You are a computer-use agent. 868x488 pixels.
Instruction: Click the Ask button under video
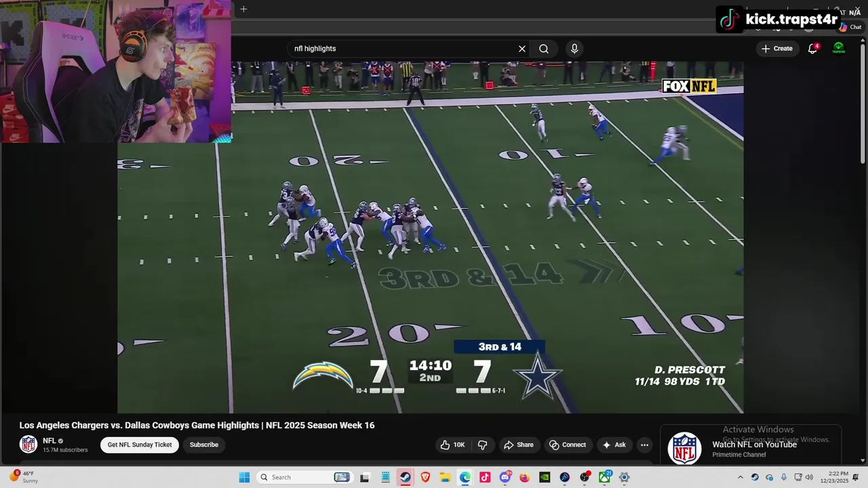click(614, 445)
